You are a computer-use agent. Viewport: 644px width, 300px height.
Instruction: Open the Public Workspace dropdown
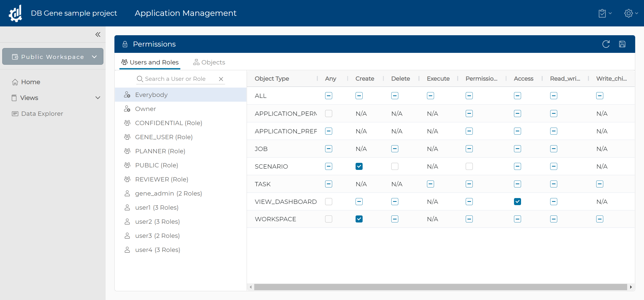tap(53, 57)
